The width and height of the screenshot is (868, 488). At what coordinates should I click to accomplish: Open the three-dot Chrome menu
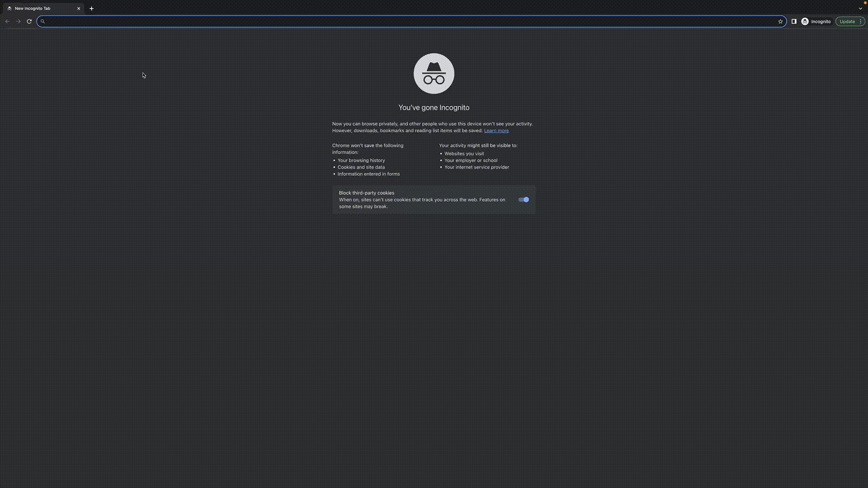tap(860, 21)
